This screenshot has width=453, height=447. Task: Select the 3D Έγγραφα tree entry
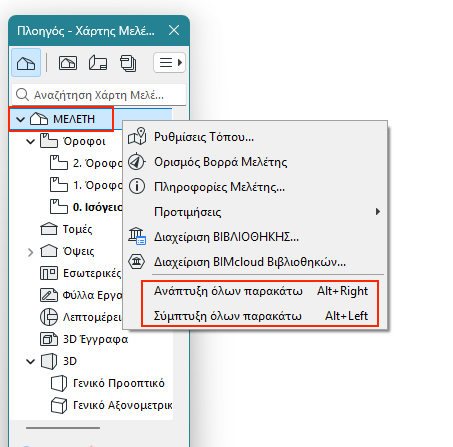click(95, 339)
